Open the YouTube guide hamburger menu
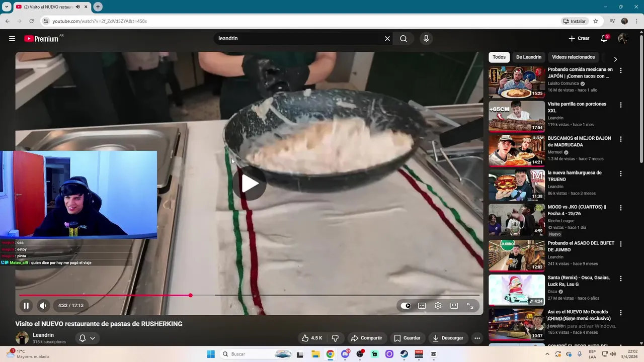The image size is (644, 362). coord(12,39)
